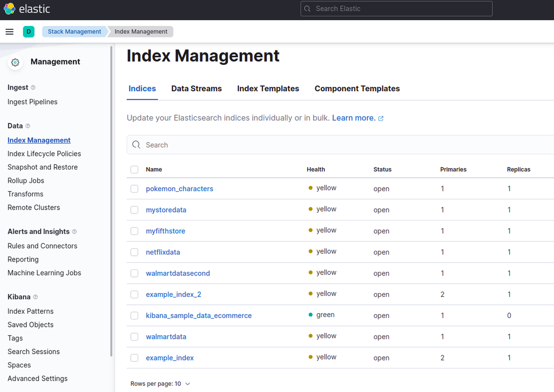Switch to the Indices tab
This screenshot has width=554, height=392.
142,89
